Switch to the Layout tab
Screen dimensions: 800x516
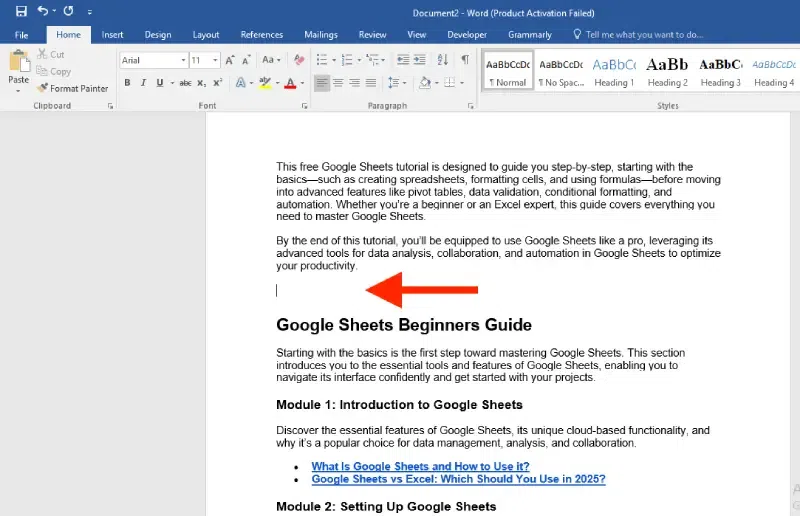pos(206,35)
